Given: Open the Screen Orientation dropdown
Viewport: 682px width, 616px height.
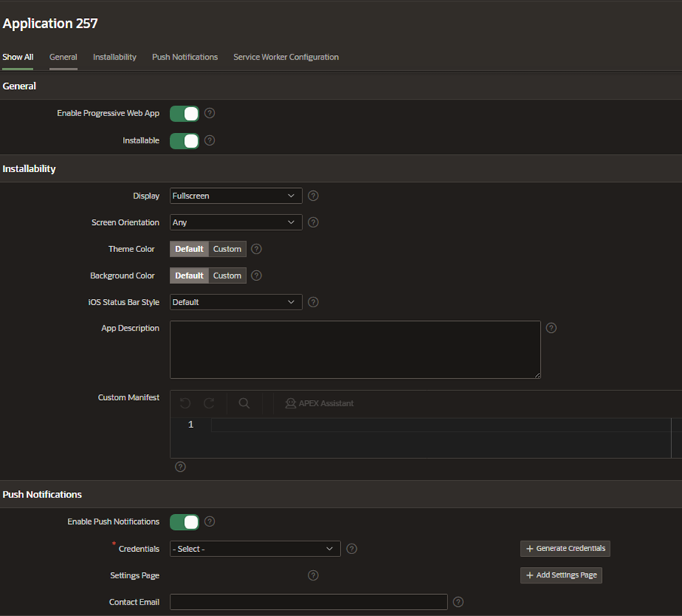Looking at the screenshot, I should pyautogui.click(x=235, y=223).
